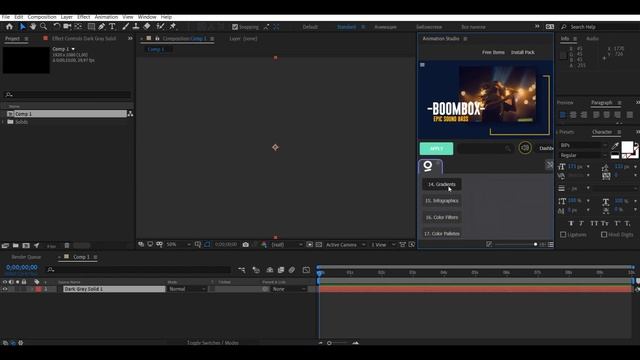Select the Puppet Pin tool
640x360 pixels.
[x=173, y=27]
